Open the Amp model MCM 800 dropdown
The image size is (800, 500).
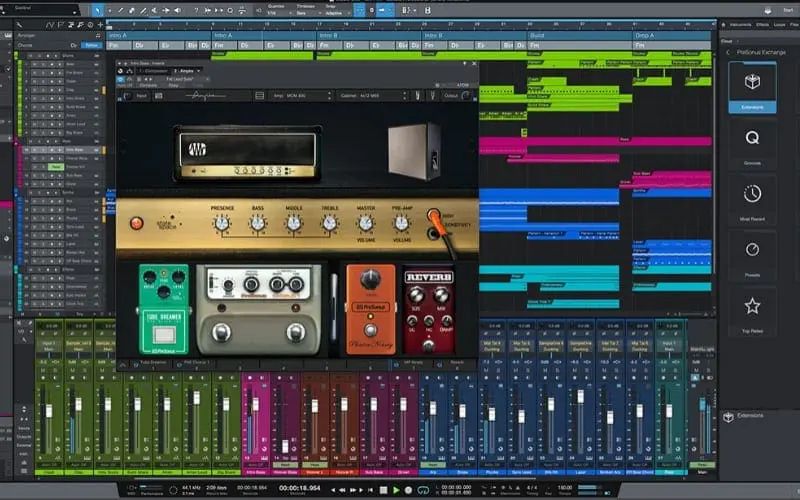point(302,95)
